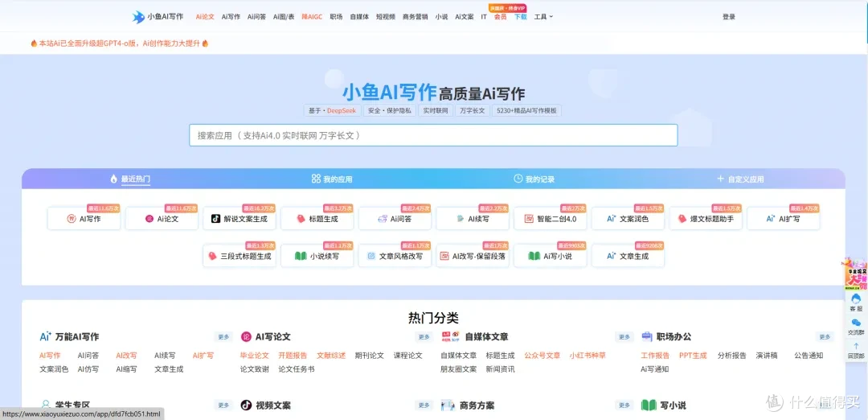Click the 回顶部 back-to-top arrow

click(856, 351)
